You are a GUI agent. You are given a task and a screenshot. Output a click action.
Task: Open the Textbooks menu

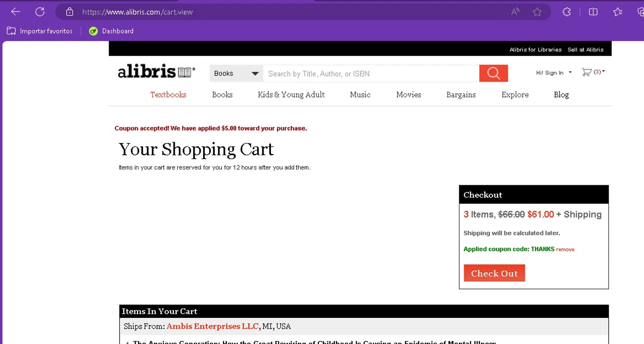click(x=168, y=94)
